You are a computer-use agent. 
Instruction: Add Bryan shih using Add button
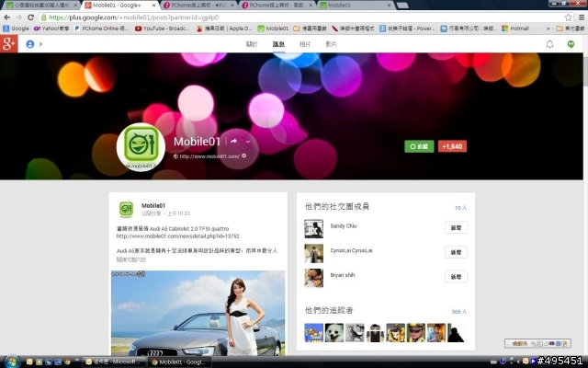[456, 276]
